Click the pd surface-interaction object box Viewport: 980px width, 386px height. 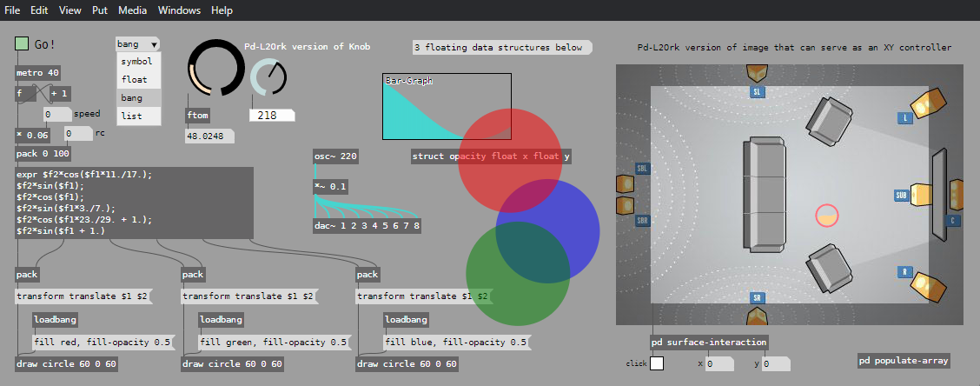click(708, 342)
